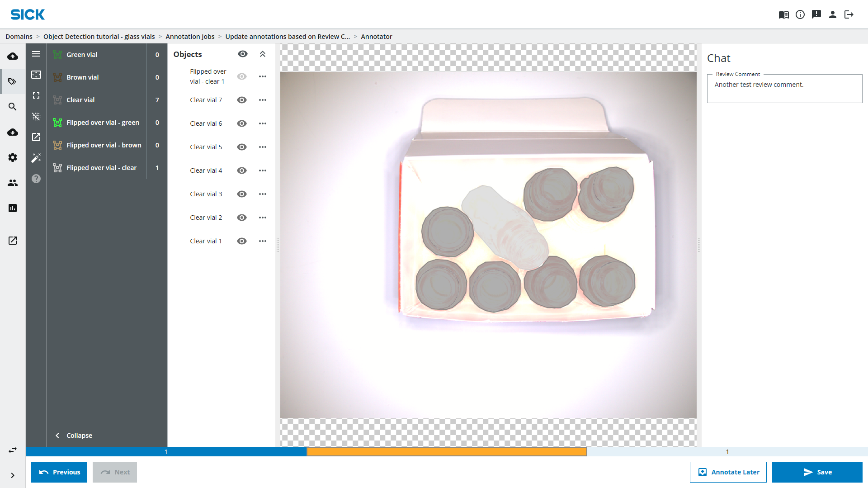Hide Clear vial 7 with eye icon
Viewport: 868px width, 488px height.
tap(242, 100)
